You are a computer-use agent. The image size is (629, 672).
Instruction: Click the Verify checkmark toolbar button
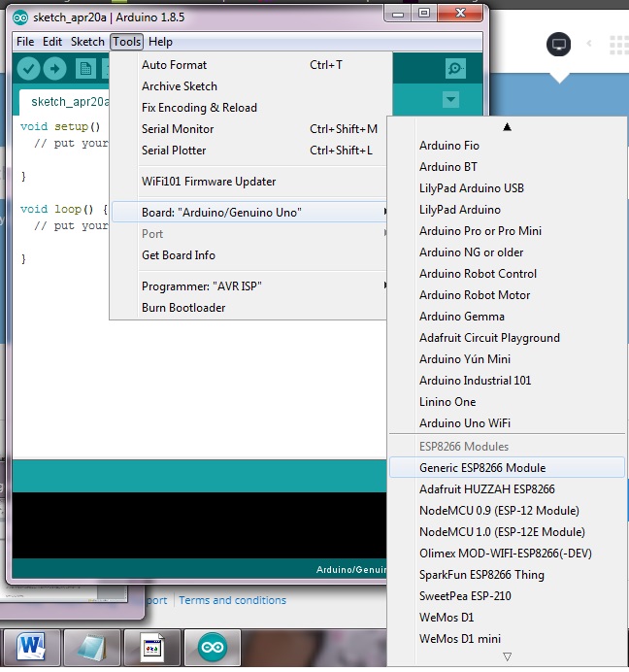pos(28,69)
